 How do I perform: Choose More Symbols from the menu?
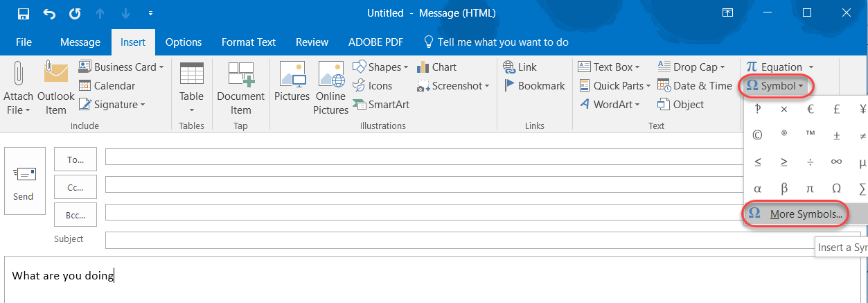pos(805,214)
